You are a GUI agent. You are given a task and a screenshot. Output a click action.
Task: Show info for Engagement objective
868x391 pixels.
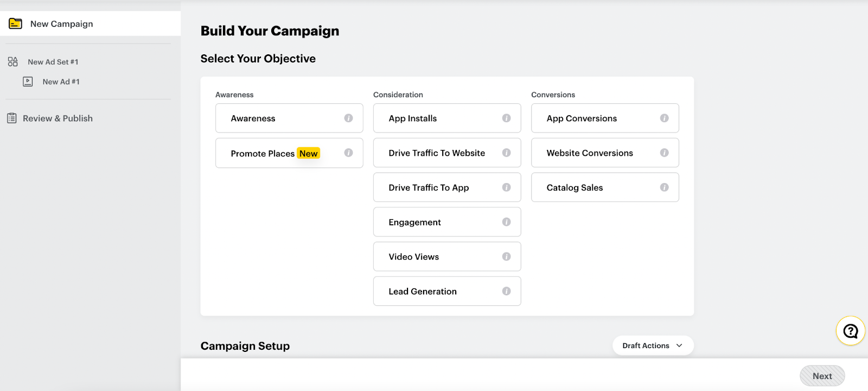point(506,222)
